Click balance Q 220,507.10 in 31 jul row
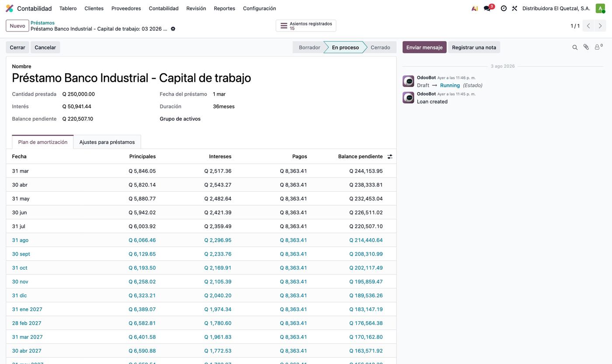Screen dimensions: 612x364 (366, 226)
